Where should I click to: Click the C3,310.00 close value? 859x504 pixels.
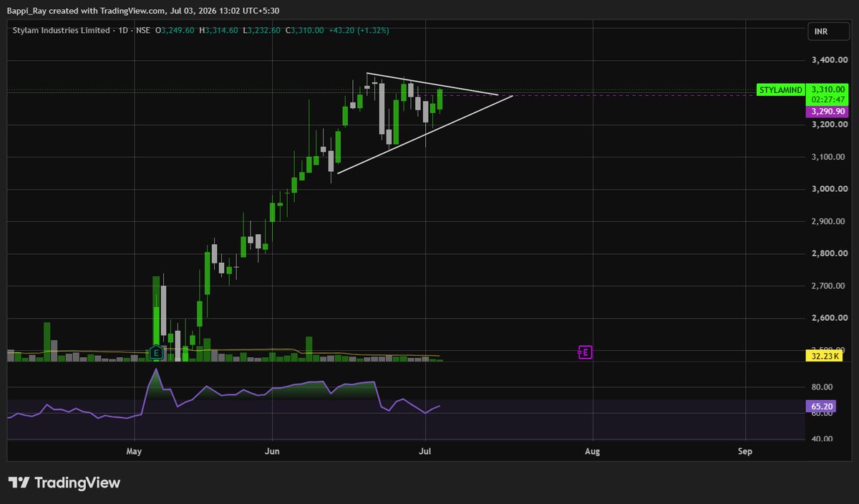pyautogui.click(x=305, y=30)
